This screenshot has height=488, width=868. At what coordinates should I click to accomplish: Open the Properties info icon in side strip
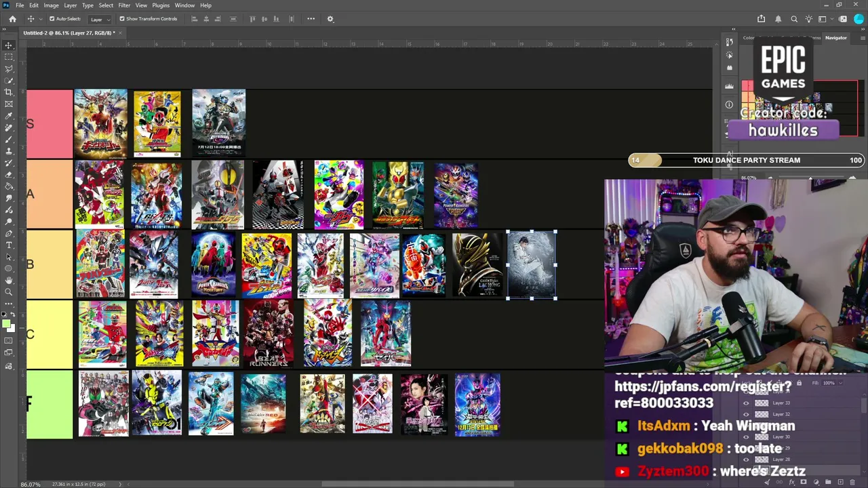point(730,104)
